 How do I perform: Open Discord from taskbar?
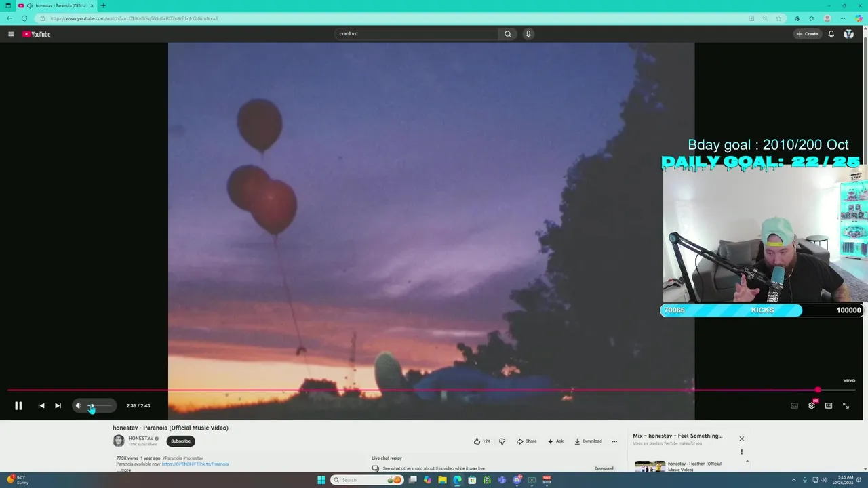(x=517, y=480)
